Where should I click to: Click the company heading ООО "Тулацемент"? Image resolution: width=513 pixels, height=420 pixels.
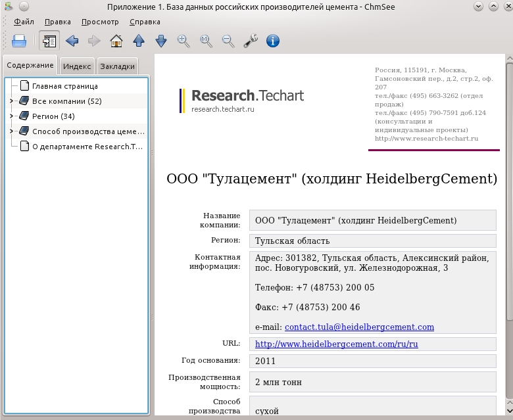[331, 179]
